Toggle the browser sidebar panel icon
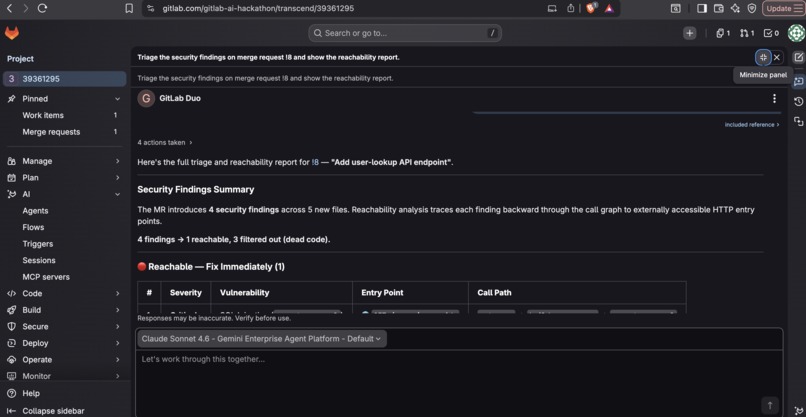 point(702,8)
